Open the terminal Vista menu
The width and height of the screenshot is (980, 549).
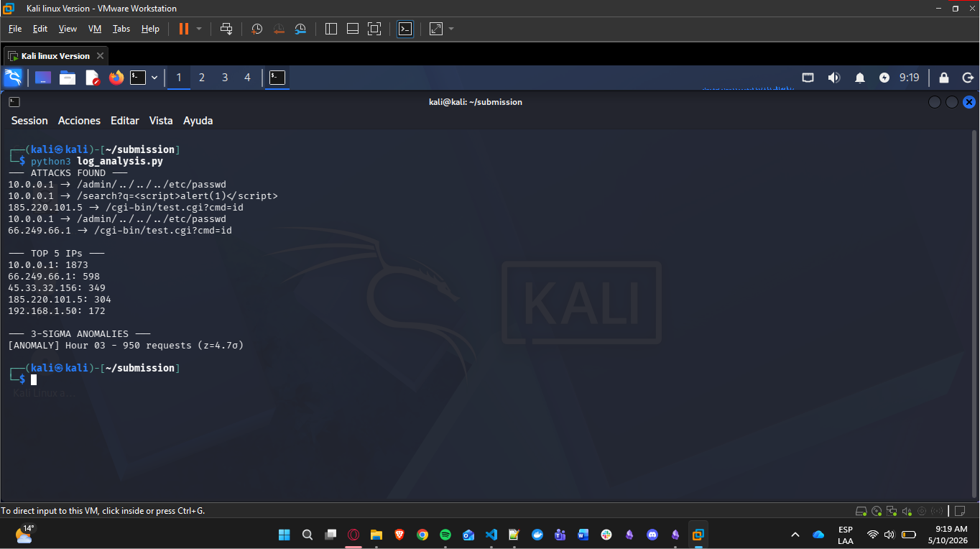click(x=161, y=121)
